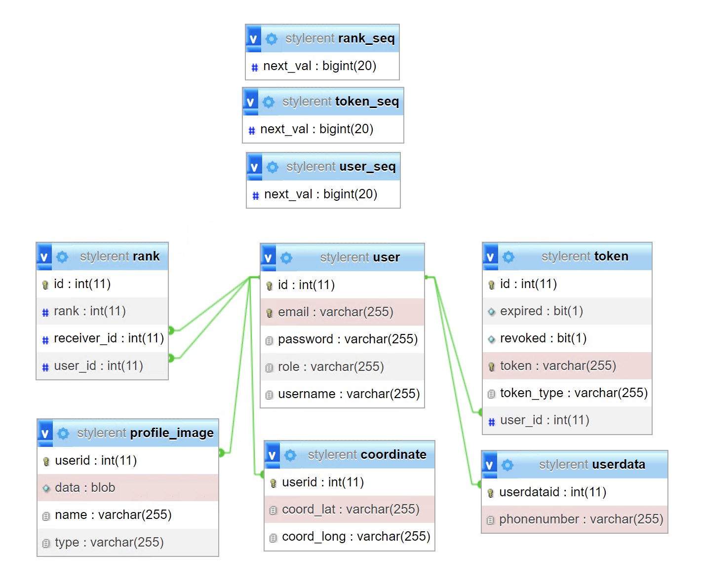Click the gear icon on the token table
The width and height of the screenshot is (701, 588).
[x=509, y=256]
